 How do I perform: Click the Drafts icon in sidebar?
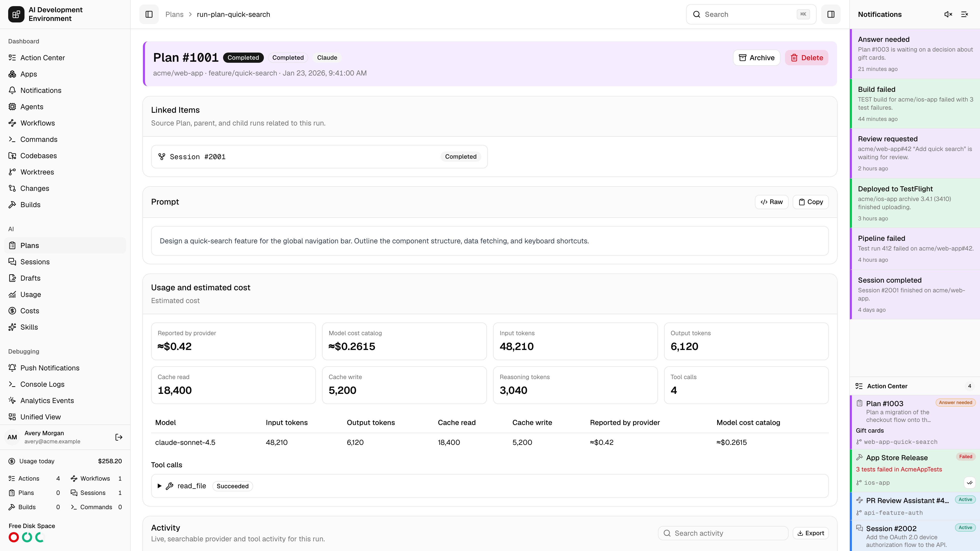click(x=12, y=278)
